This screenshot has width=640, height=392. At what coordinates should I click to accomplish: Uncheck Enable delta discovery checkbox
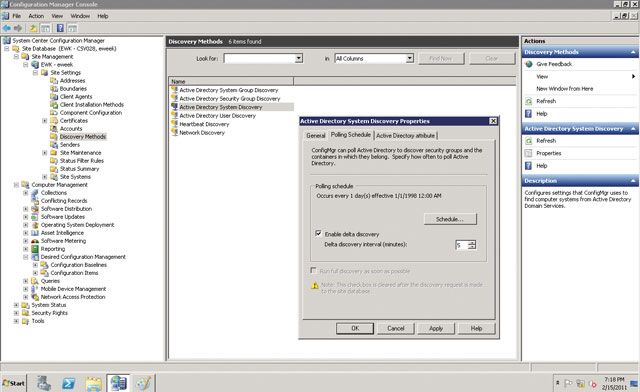(318, 233)
